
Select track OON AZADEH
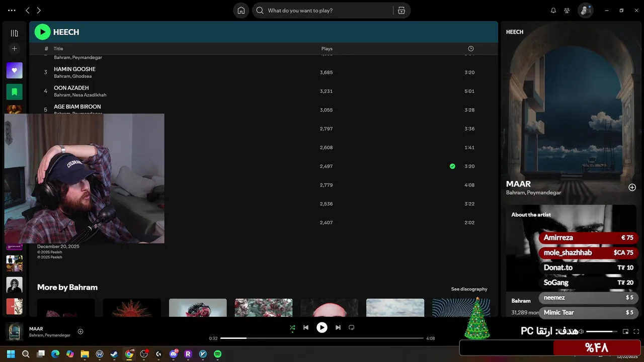[x=71, y=88]
